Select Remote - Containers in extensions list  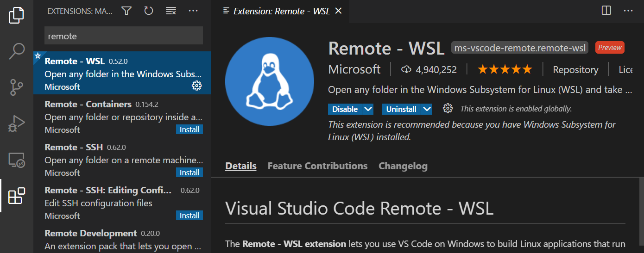[x=122, y=116]
